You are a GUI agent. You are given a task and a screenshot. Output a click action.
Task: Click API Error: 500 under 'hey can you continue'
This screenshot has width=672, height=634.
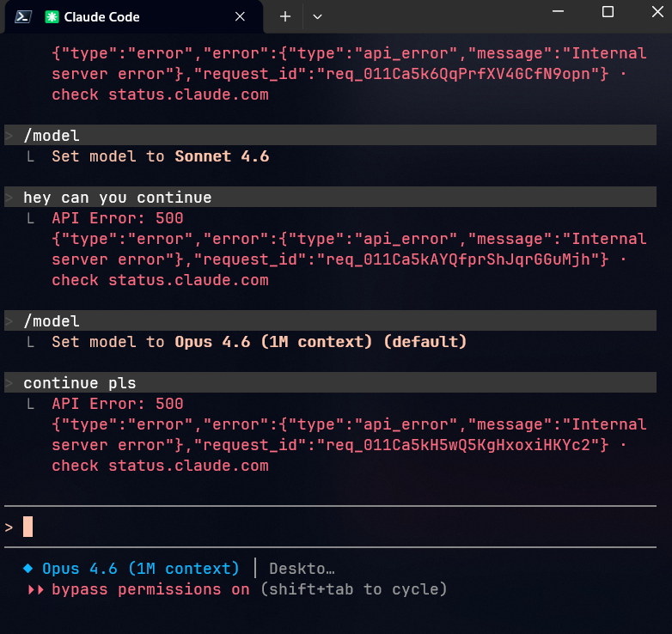pos(118,218)
